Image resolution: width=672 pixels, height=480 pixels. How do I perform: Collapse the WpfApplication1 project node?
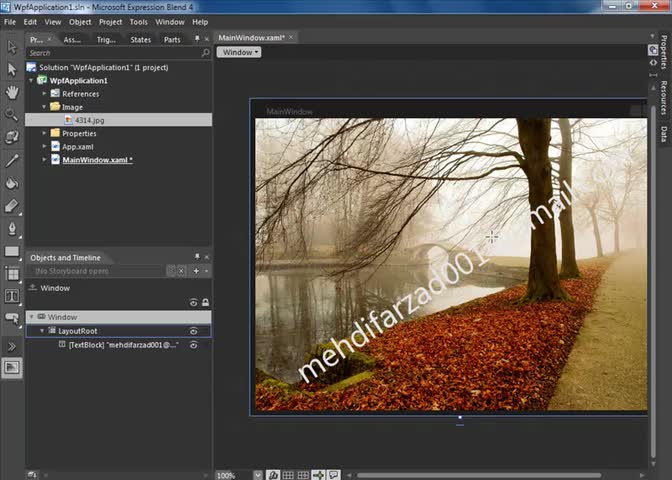(x=31, y=81)
